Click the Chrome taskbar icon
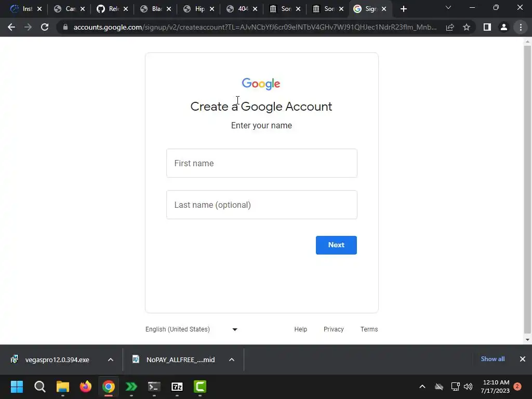The height and width of the screenshot is (399, 532). coord(109,387)
